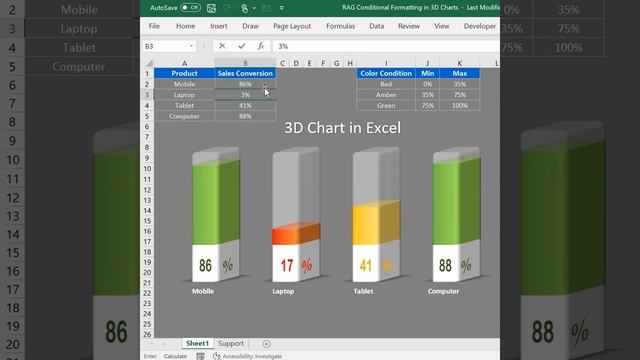Open Customize Quick Access Toolbar dropdown

(x=282, y=8)
